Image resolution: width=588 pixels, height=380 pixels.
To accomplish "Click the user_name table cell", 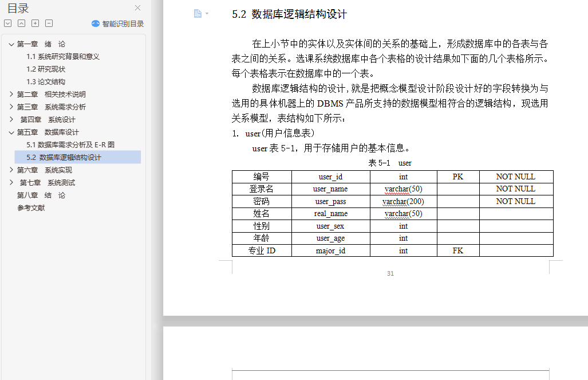I will pos(331,189).
